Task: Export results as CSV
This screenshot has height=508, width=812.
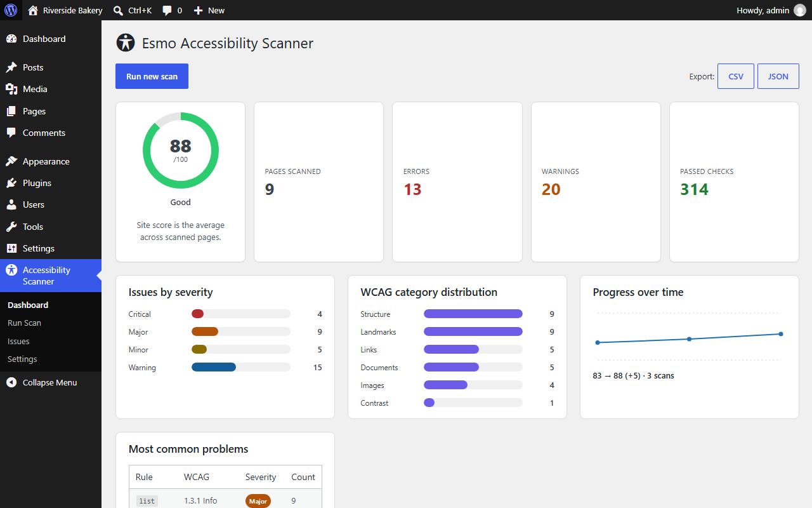Action: [x=736, y=76]
